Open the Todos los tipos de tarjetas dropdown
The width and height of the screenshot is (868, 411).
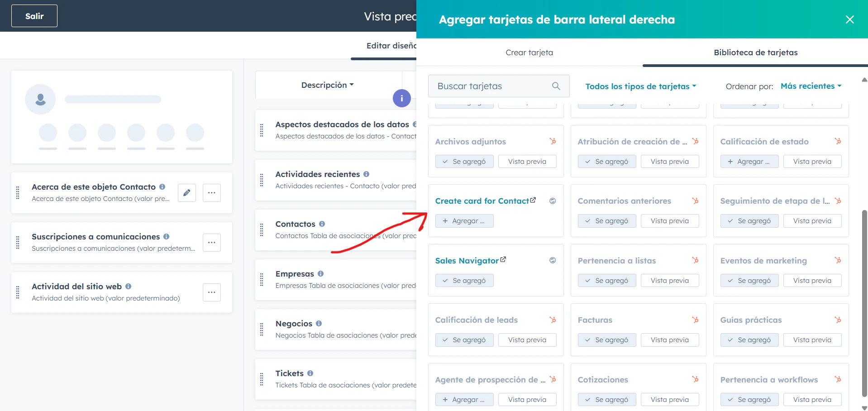pyautogui.click(x=640, y=86)
